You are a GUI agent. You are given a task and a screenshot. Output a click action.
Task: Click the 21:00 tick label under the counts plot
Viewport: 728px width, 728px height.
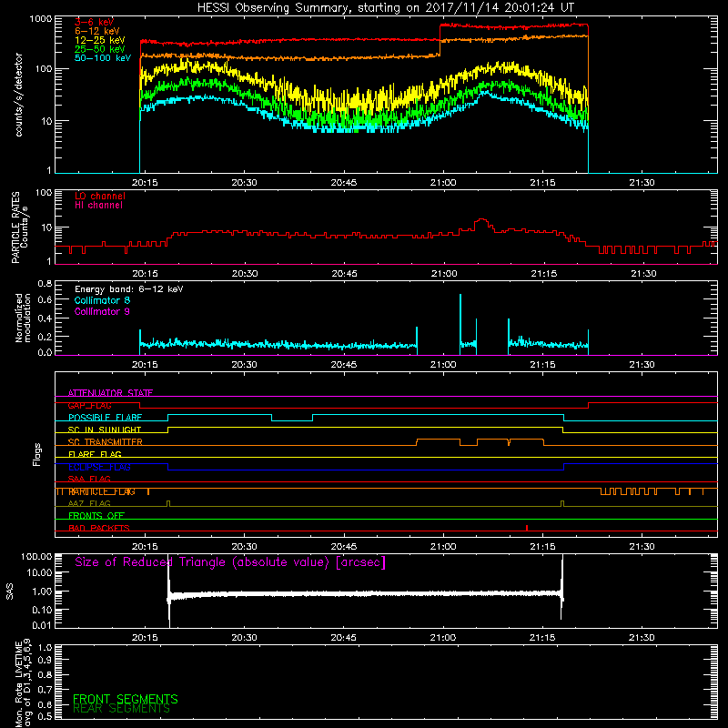443,183
